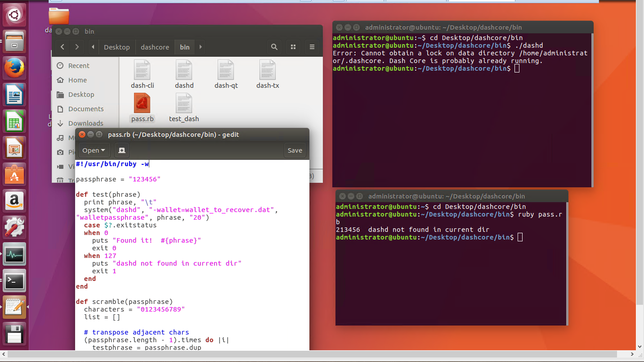Open Ubuntu Software from launcher
The image size is (644, 362).
click(15, 174)
